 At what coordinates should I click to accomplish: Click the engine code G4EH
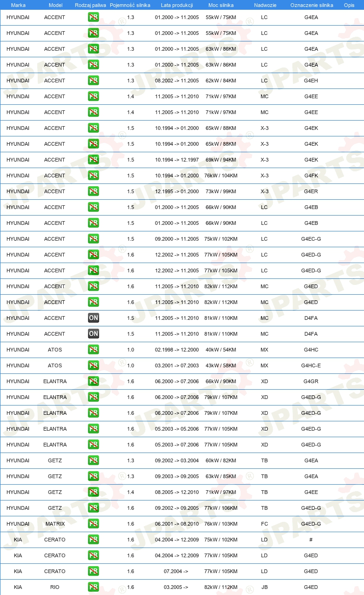pyautogui.click(x=311, y=81)
